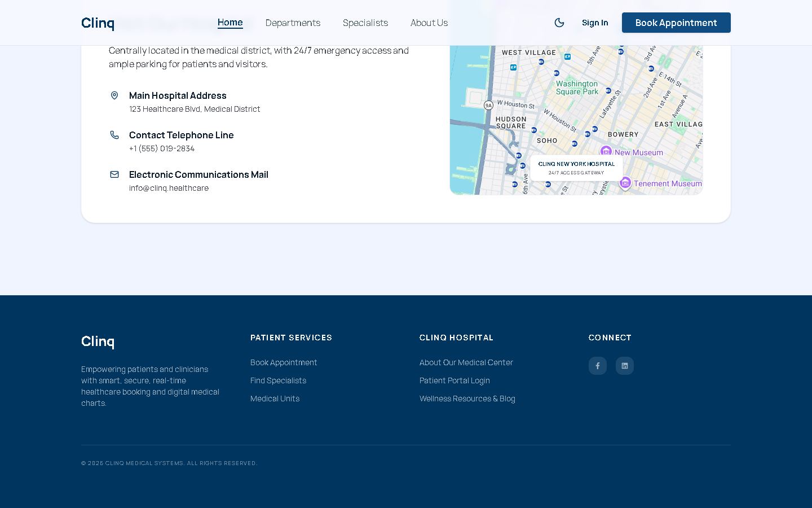The width and height of the screenshot is (812, 508).
Task: Click the 2025 Clinq Medical Systems copyright text
Action: click(169, 463)
